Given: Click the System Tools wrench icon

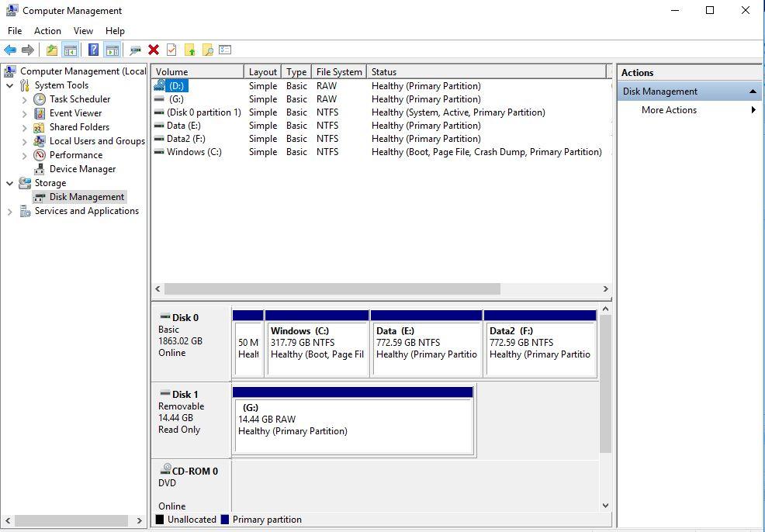Looking at the screenshot, I should click(x=25, y=85).
